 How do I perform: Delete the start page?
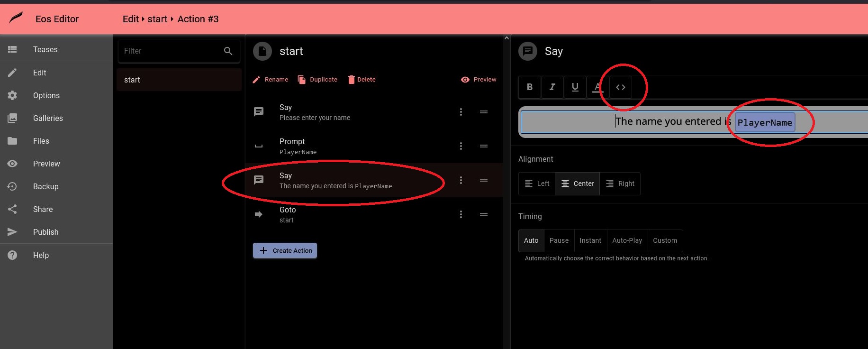click(x=362, y=80)
